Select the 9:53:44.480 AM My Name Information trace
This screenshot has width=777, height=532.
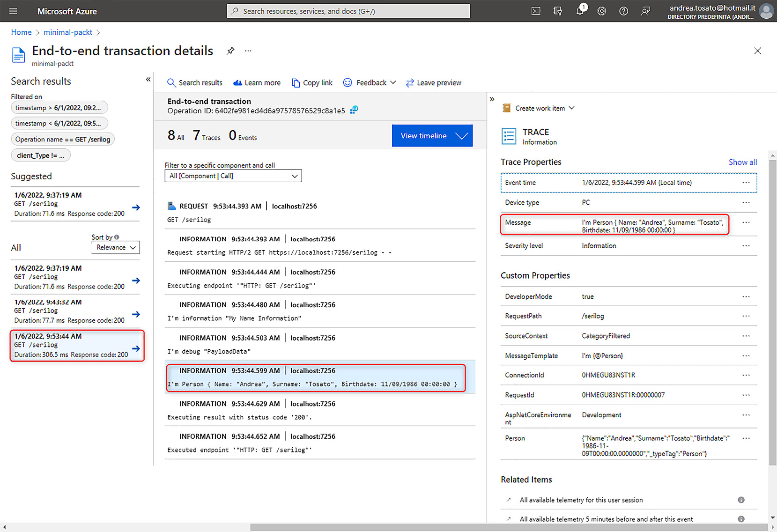(x=320, y=311)
